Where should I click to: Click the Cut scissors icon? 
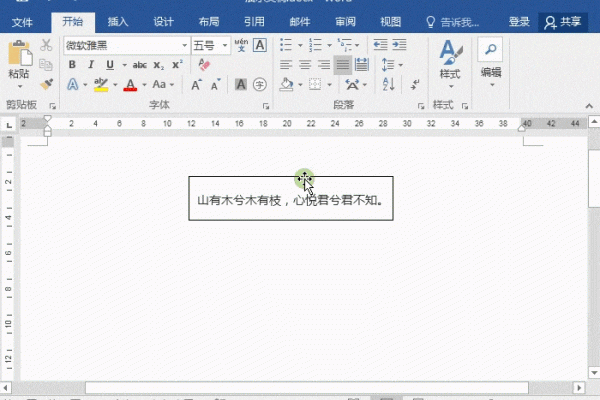pos(46,45)
